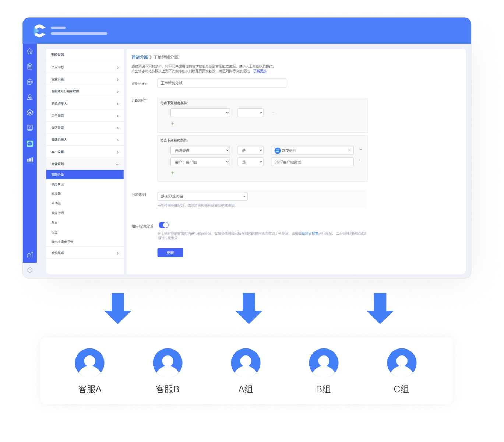Click the customer people icon in sidebar

click(x=30, y=97)
